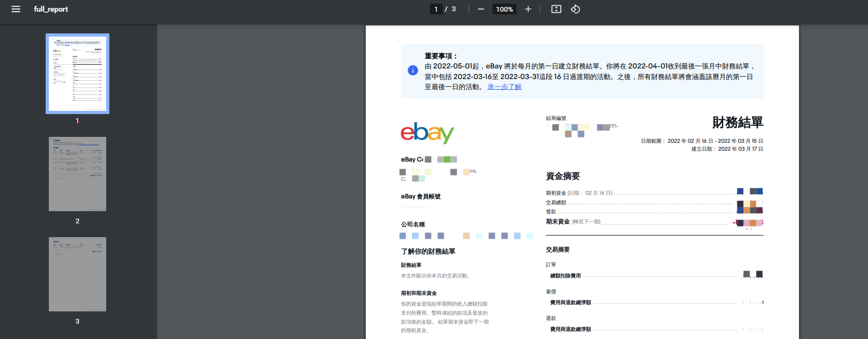Click the 發款 row label

tap(551, 212)
